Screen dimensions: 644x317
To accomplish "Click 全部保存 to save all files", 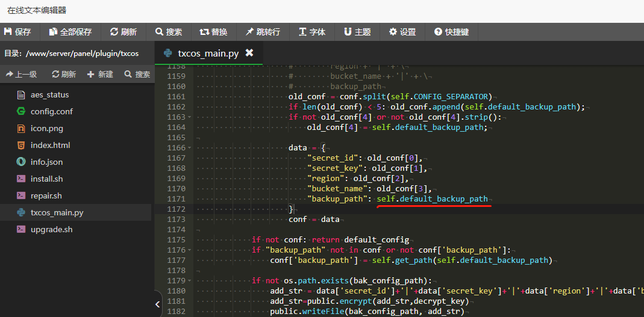I will [70, 32].
